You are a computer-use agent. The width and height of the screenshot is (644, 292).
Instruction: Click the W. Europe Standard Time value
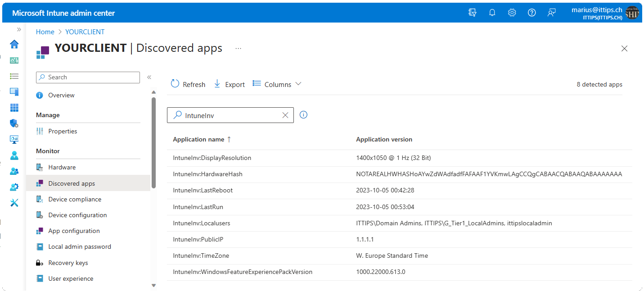[392, 255]
